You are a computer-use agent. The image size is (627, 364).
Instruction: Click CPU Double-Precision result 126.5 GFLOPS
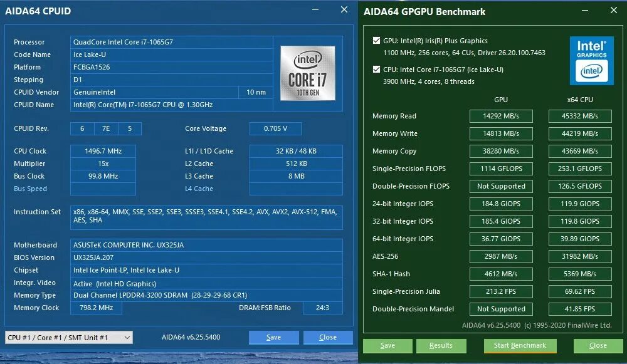580,186
